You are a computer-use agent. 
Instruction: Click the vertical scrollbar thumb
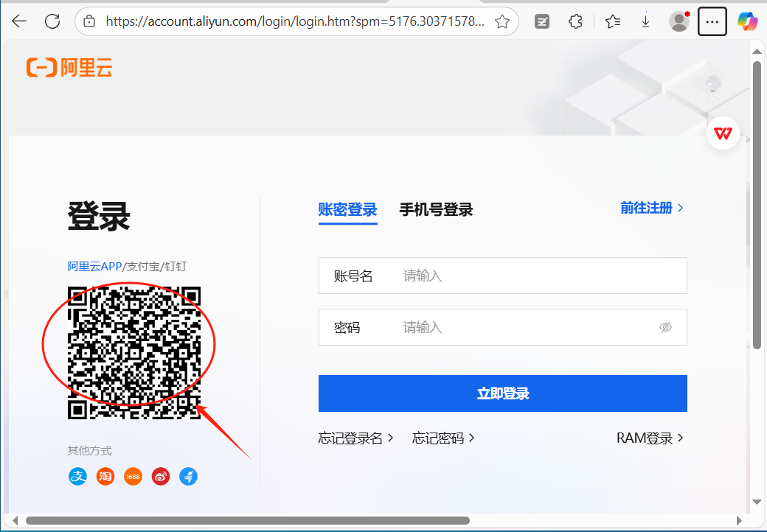point(757,205)
